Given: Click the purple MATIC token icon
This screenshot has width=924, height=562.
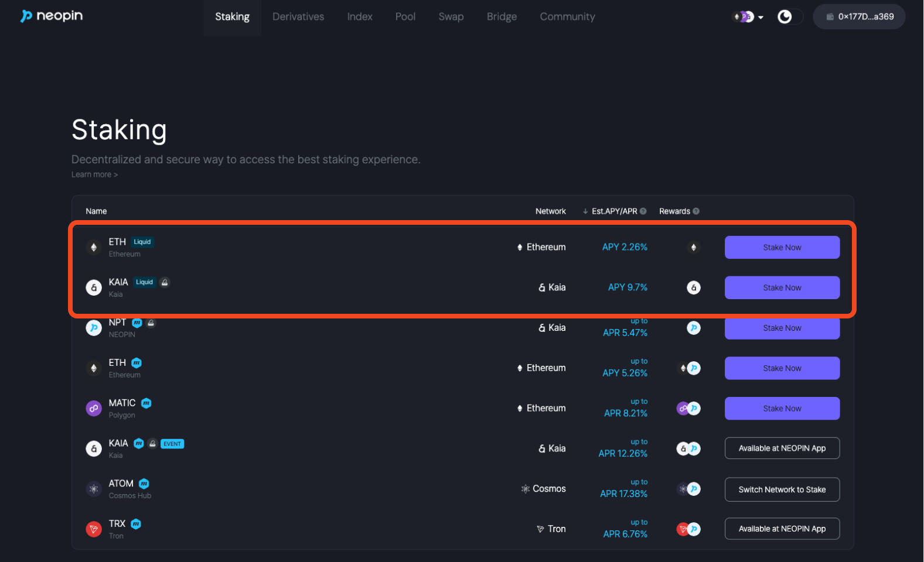Looking at the screenshot, I should [x=94, y=409].
